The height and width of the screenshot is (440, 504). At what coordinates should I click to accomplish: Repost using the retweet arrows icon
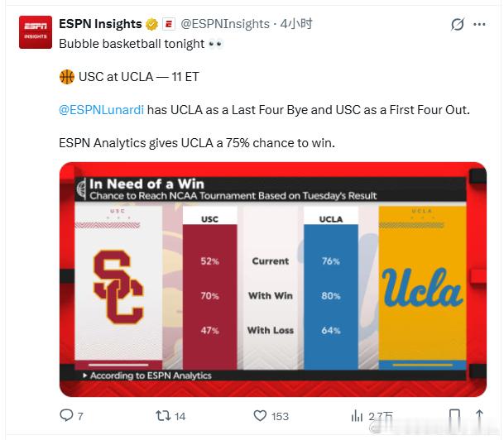(x=163, y=415)
